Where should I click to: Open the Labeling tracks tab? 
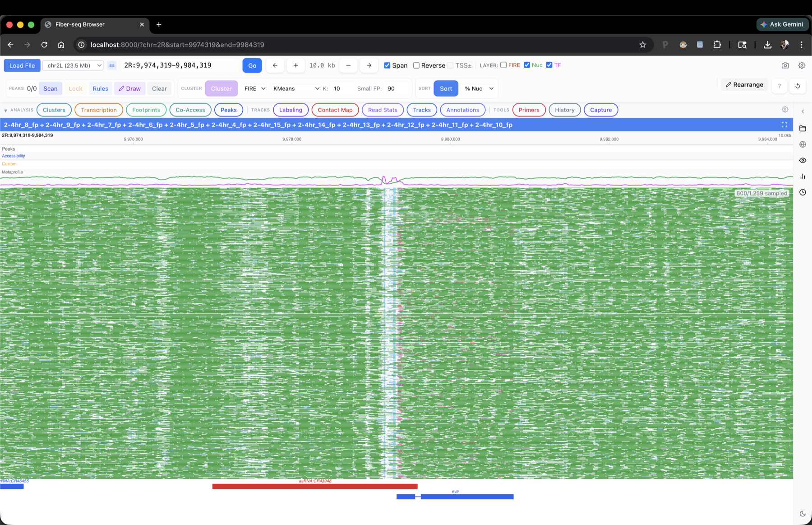[x=291, y=110]
